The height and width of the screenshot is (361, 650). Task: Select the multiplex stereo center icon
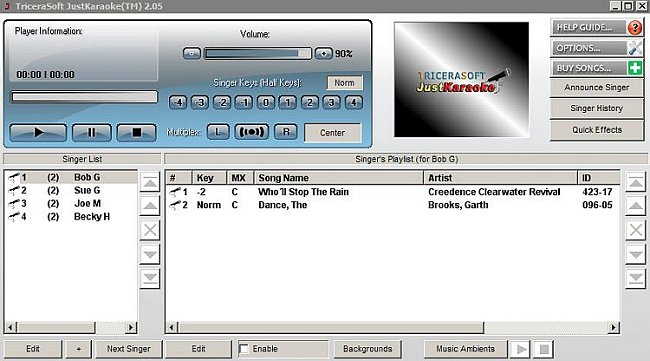(x=252, y=132)
